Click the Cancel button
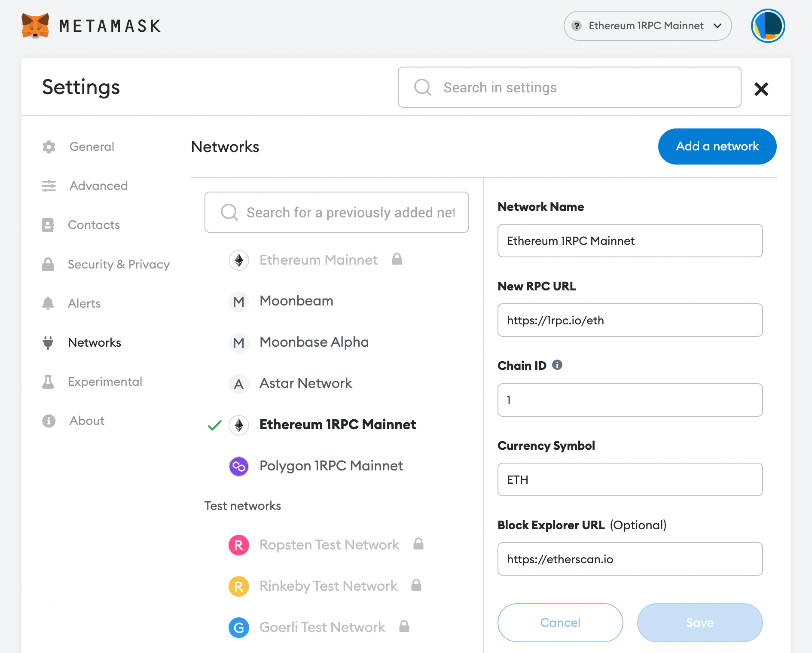 (x=560, y=622)
